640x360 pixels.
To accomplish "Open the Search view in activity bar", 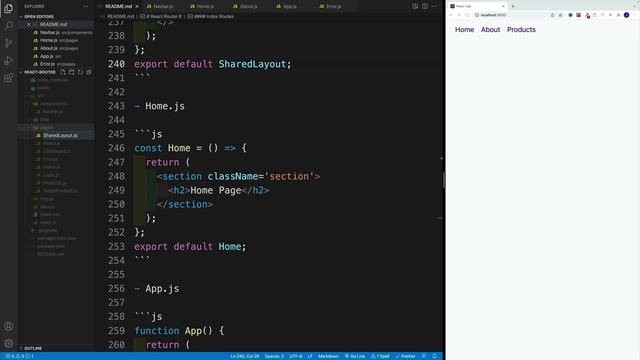I will (x=8, y=25).
